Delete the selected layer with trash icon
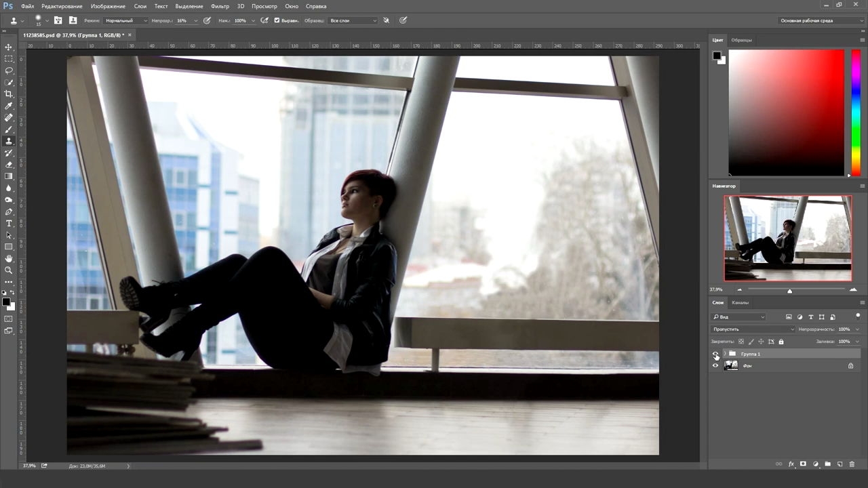This screenshot has height=488, width=868. click(x=852, y=464)
